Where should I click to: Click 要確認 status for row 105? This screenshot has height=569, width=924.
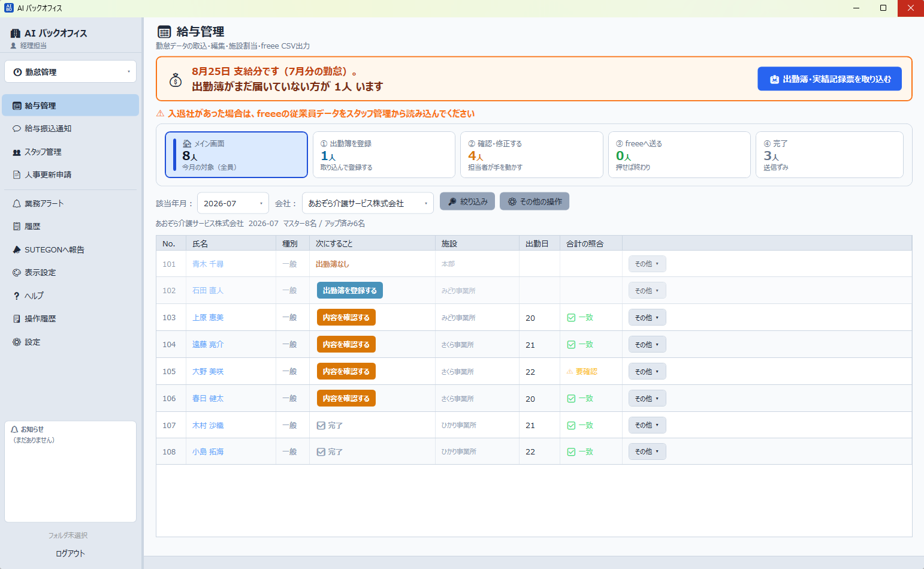tap(582, 372)
